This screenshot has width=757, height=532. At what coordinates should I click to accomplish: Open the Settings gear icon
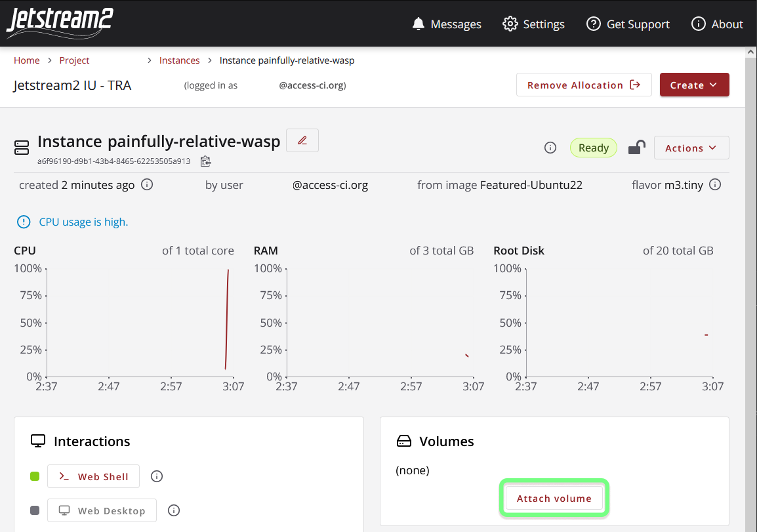[x=510, y=24]
